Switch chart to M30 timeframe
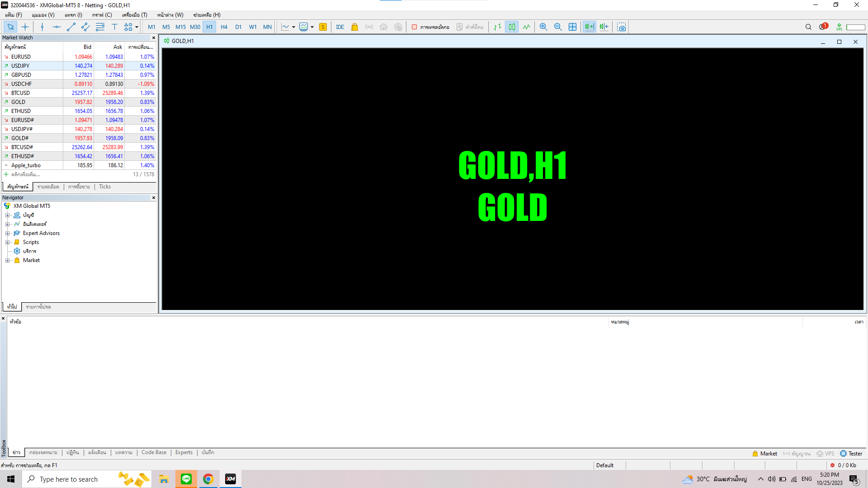This screenshot has height=488, width=868. coord(195,27)
